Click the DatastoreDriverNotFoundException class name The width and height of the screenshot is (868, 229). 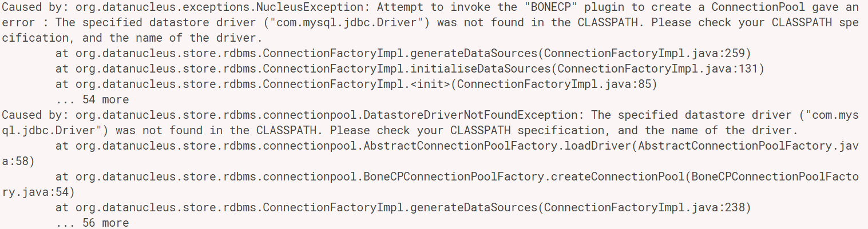click(x=472, y=115)
